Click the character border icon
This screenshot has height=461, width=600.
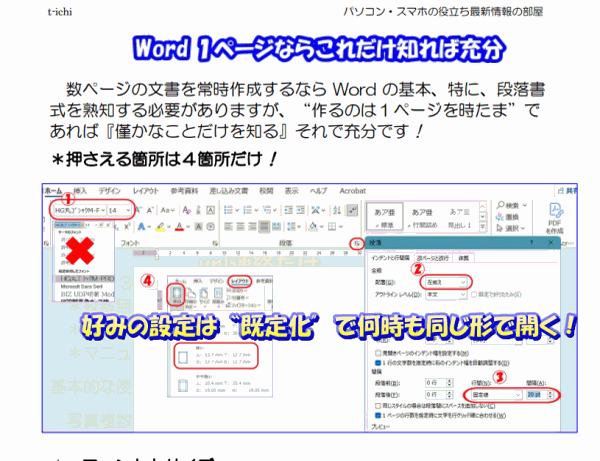[210, 210]
